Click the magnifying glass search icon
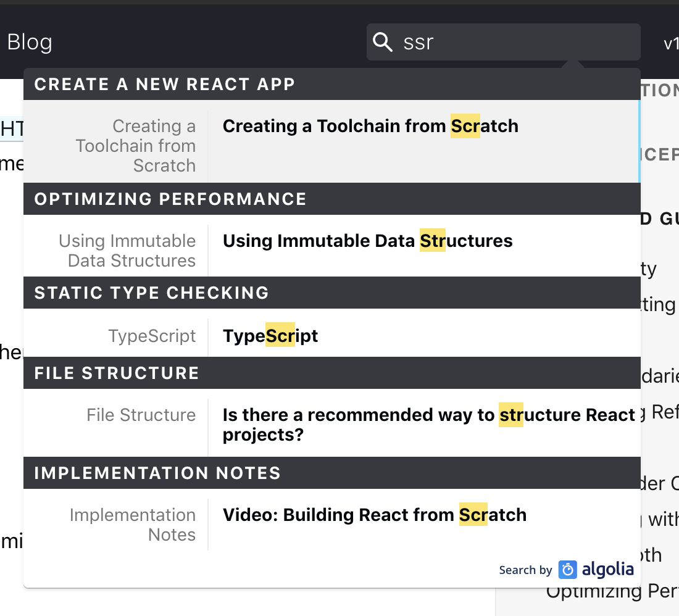 click(x=383, y=43)
